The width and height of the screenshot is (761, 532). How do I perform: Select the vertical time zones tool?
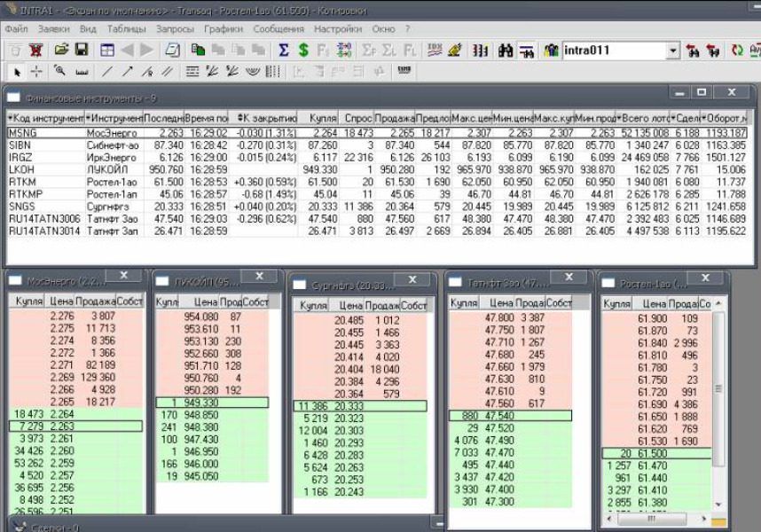(x=272, y=72)
